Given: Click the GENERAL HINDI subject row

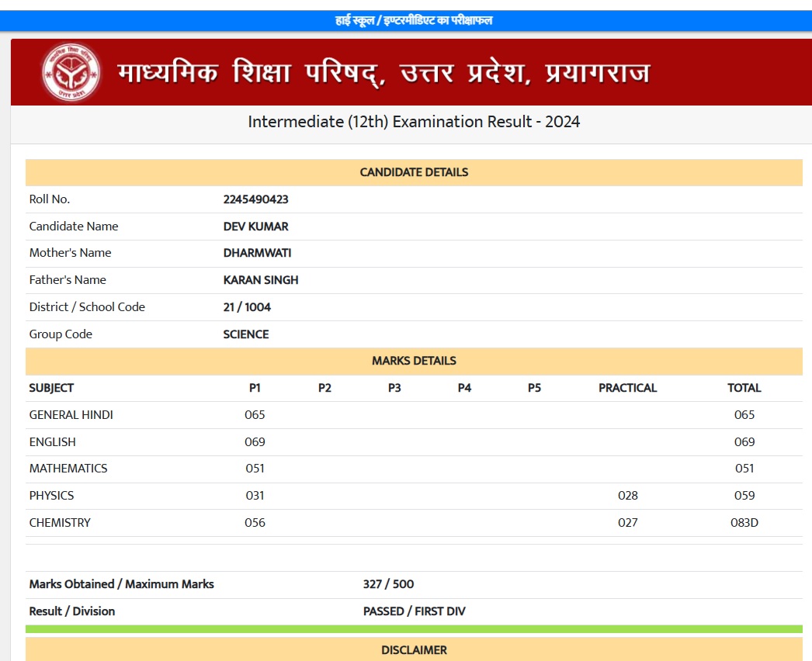Looking at the screenshot, I should pyautogui.click(x=414, y=415).
